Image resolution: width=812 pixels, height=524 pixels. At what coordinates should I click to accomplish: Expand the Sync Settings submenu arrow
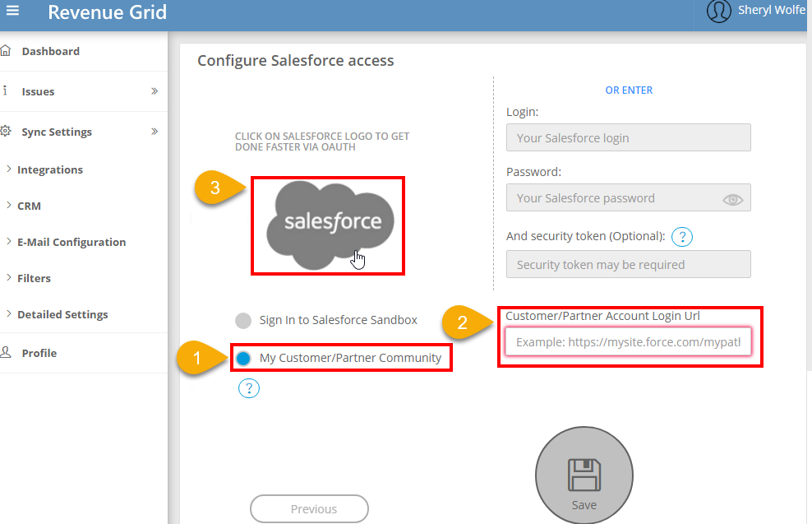tap(155, 132)
